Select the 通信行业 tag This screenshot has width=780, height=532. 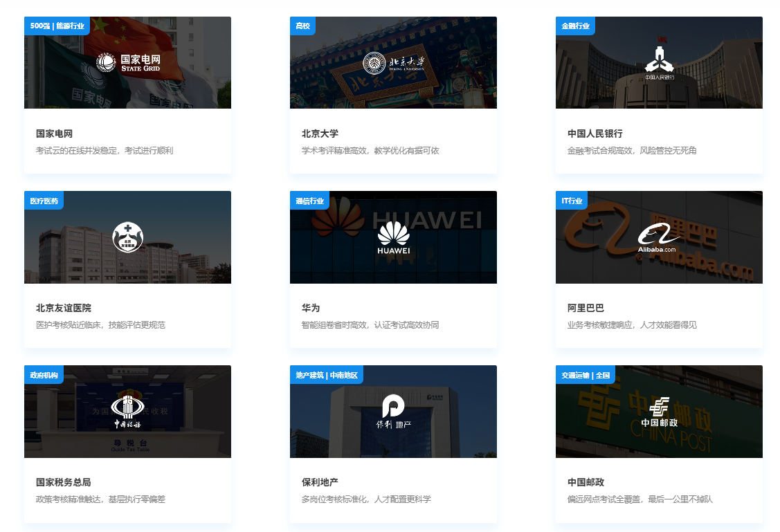click(x=309, y=201)
